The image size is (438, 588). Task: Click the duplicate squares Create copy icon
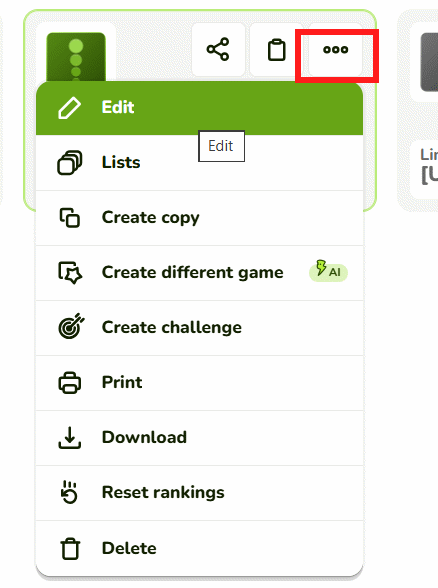(70, 218)
